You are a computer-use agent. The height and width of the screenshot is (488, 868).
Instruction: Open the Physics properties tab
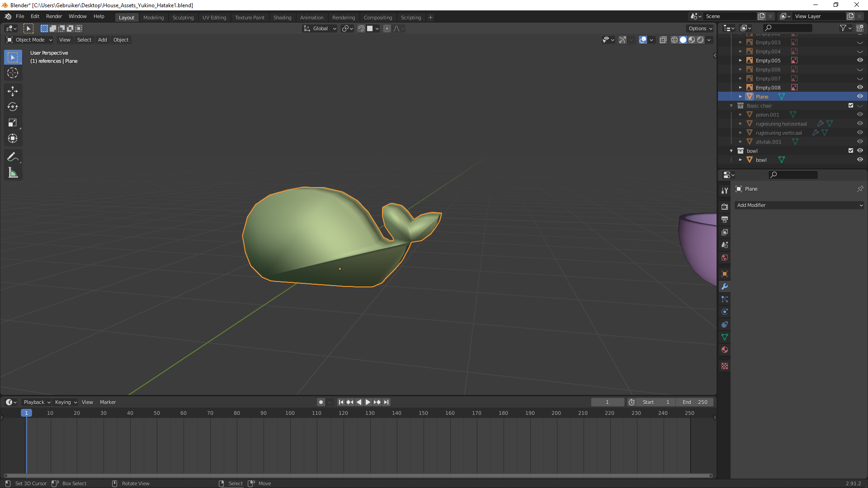(725, 312)
